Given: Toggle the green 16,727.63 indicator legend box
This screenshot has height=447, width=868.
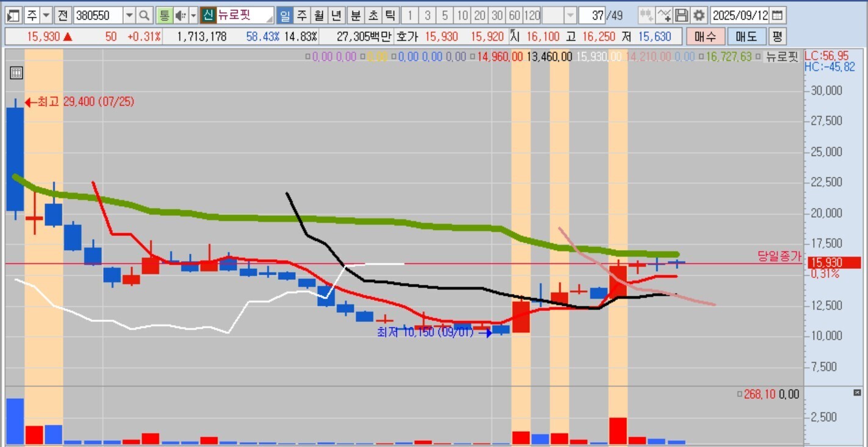Looking at the screenshot, I should tap(701, 57).
